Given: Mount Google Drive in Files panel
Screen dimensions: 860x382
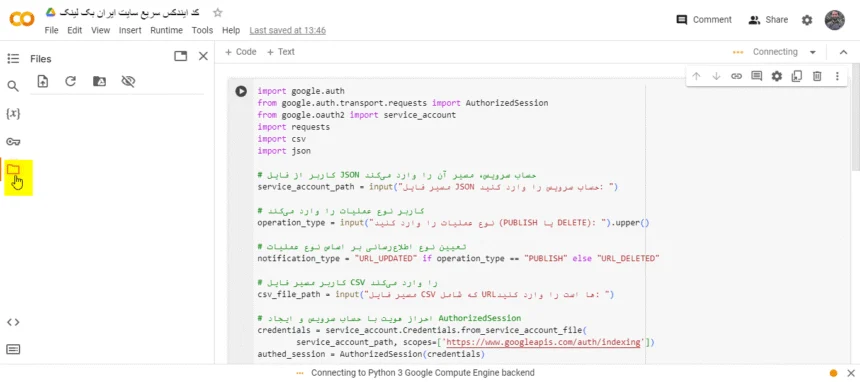Looking at the screenshot, I should tap(99, 81).
